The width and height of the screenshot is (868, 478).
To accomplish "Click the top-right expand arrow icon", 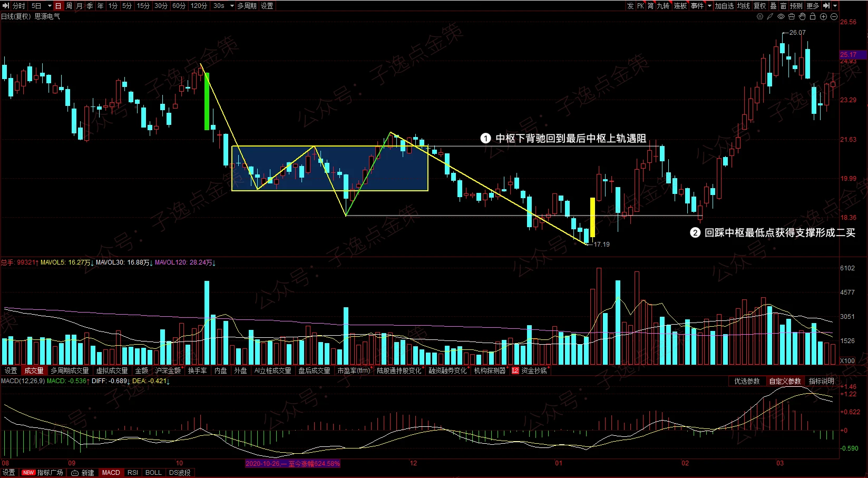I will point(826,6).
